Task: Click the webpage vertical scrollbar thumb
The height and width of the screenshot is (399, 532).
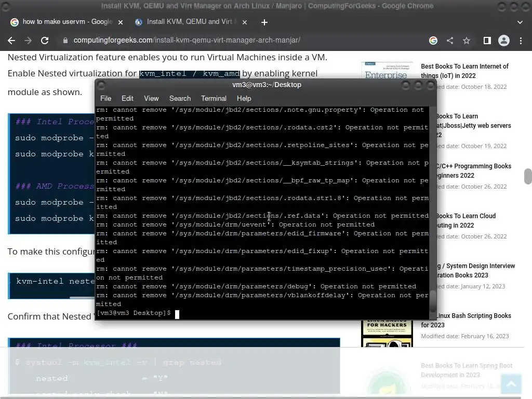Action: tap(528, 176)
